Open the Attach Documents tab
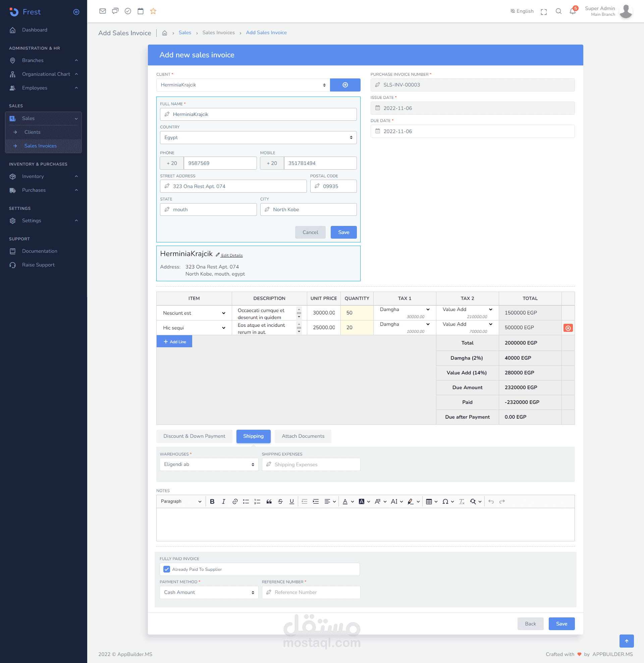The width and height of the screenshot is (644, 663). tap(303, 436)
